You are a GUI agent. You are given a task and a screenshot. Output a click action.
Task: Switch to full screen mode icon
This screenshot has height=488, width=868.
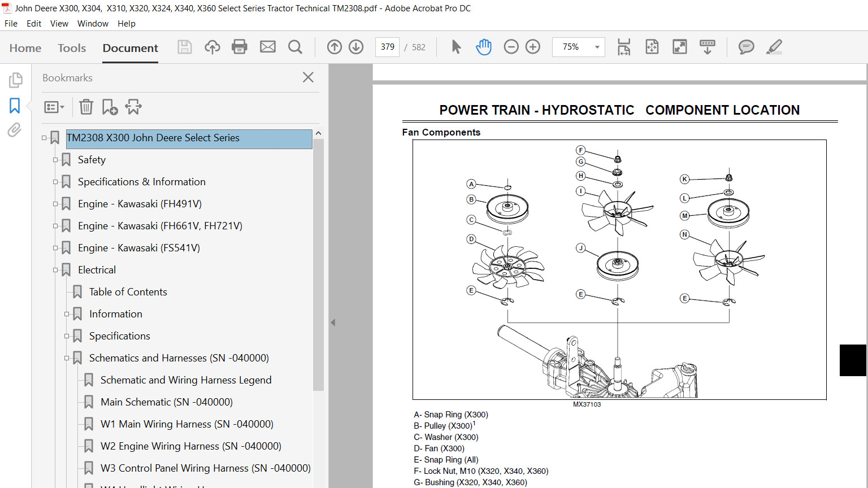680,47
